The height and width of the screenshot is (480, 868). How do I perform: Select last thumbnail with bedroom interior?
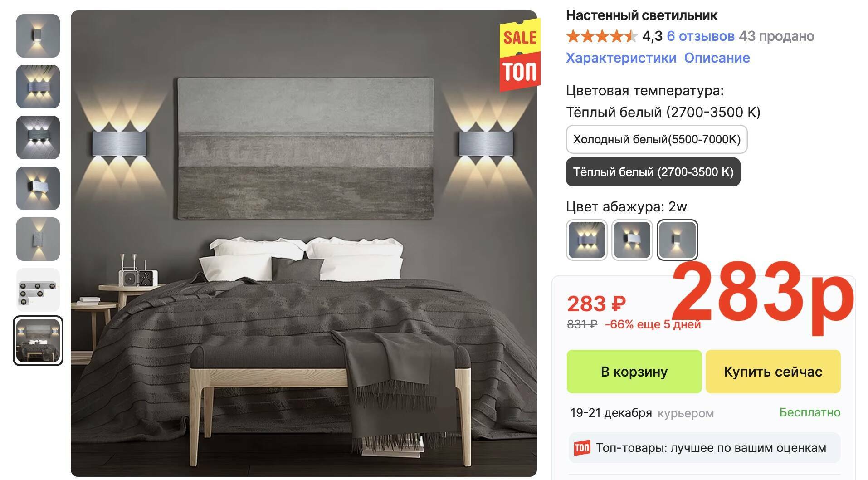click(38, 341)
